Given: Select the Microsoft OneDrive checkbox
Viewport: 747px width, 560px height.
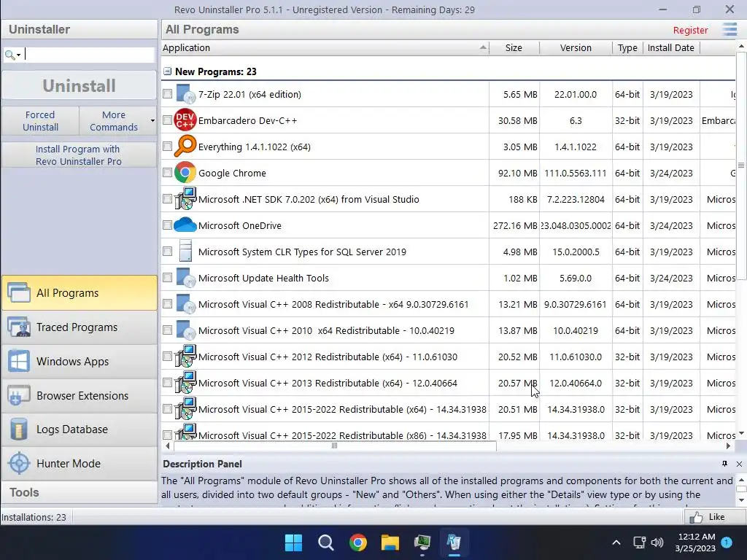Looking at the screenshot, I should (167, 225).
